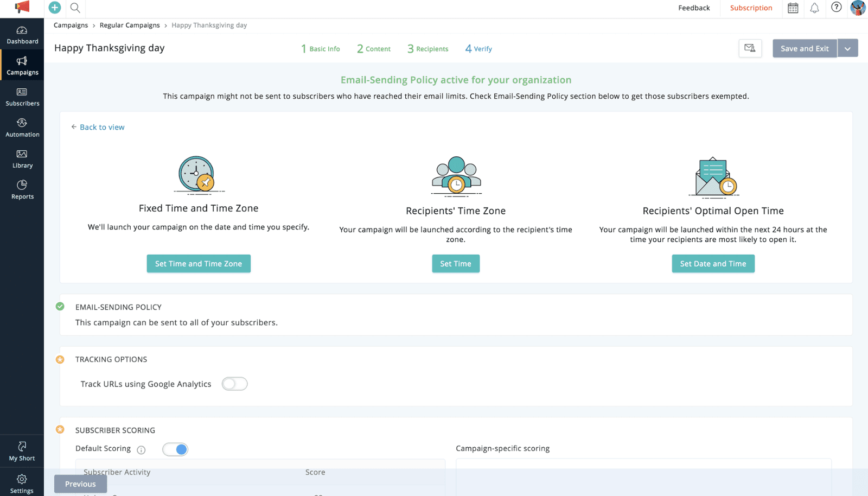Turn off the Default Scoring toggle

pyautogui.click(x=175, y=449)
